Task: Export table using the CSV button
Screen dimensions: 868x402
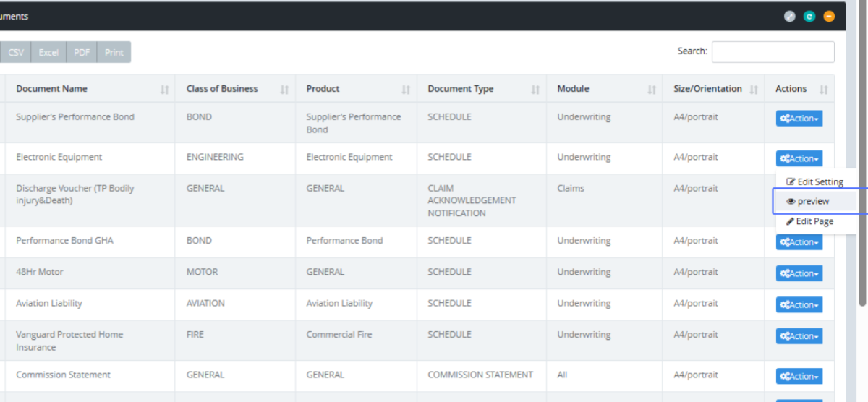Action: [15, 53]
